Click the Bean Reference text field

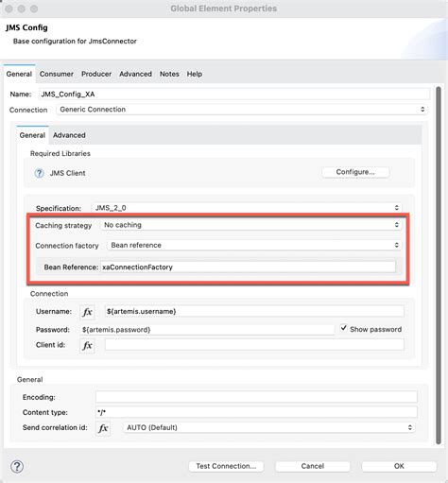click(x=248, y=267)
